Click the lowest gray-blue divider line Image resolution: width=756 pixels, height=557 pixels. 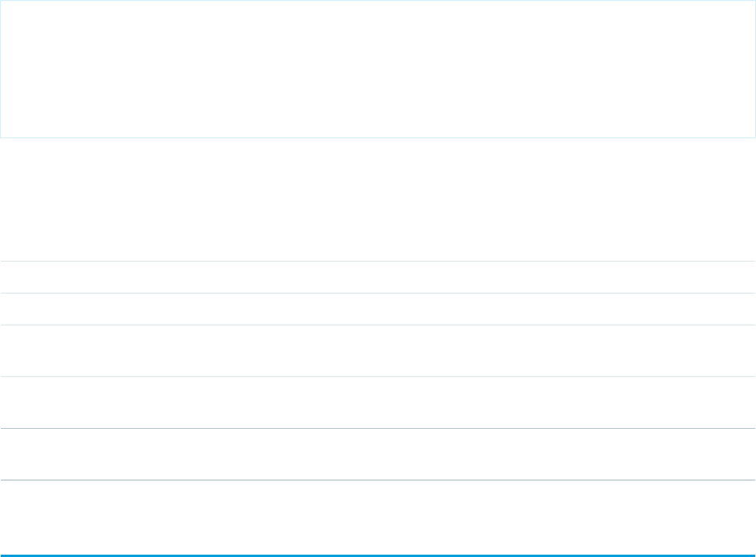pyautogui.click(x=378, y=480)
